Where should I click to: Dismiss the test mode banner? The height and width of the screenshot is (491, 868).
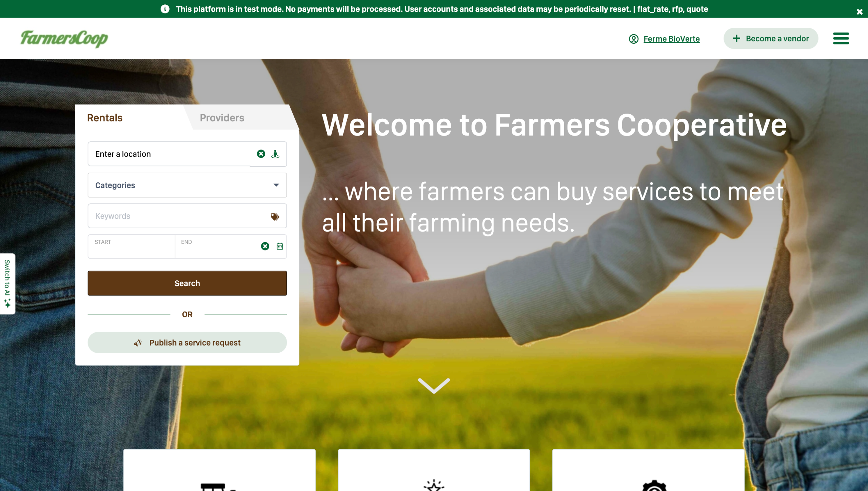pyautogui.click(x=860, y=12)
